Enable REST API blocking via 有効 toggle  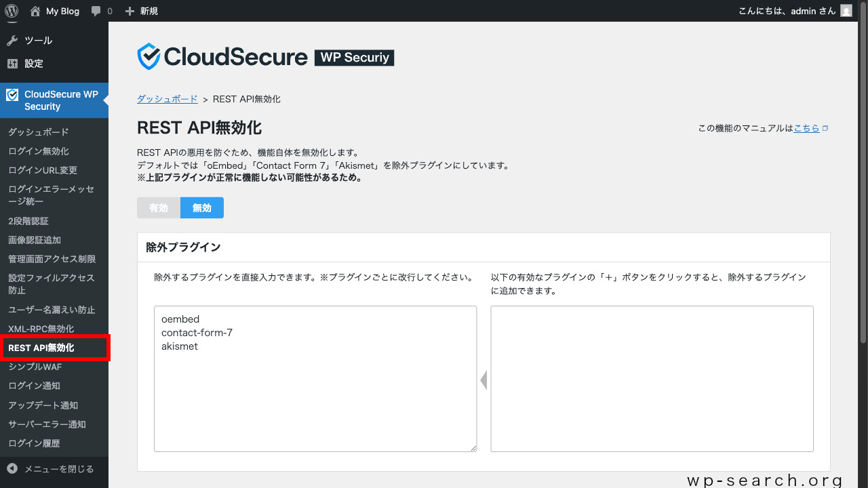coord(159,207)
